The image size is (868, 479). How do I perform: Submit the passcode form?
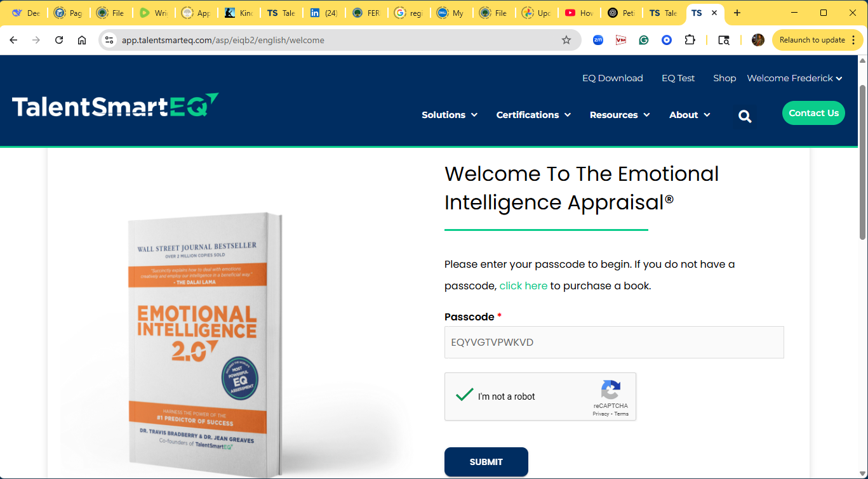pos(486,462)
